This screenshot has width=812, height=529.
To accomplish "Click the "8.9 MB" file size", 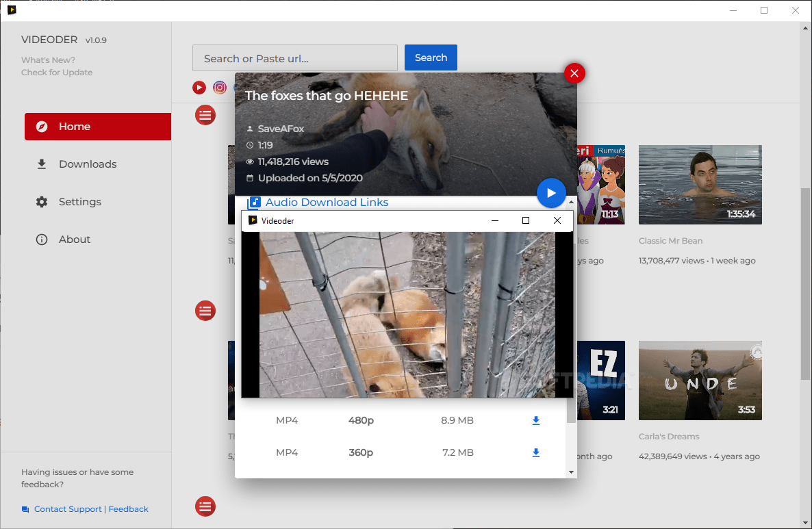I will click(457, 420).
